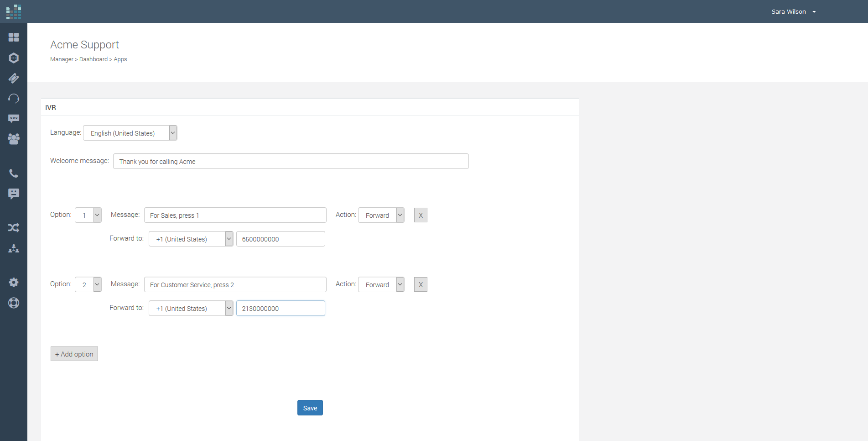The height and width of the screenshot is (441, 868).
Task: Focus the 'For Sales, press 1' message field
Action: [x=235, y=215]
